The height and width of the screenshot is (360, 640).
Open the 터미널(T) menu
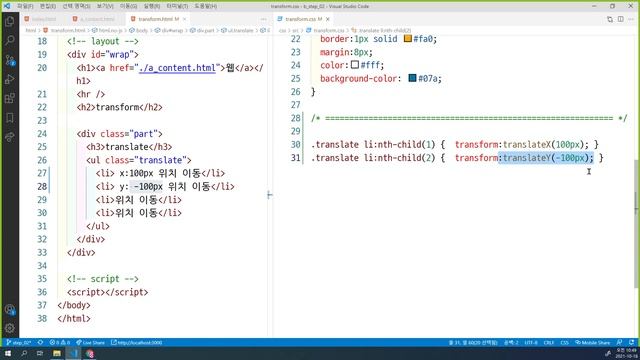pyautogui.click(x=177, y=6)
